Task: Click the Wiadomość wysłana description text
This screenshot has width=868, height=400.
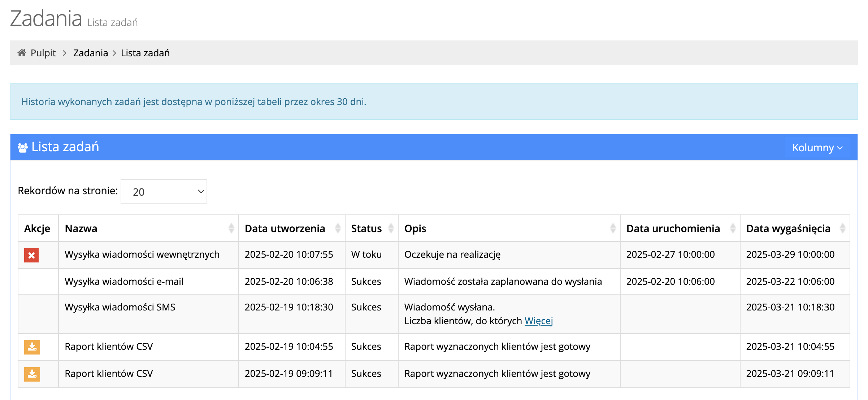Action: [x=450, y=307]
